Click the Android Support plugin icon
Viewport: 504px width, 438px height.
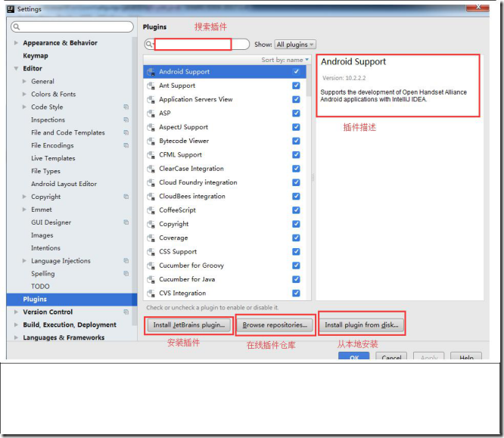151,72
